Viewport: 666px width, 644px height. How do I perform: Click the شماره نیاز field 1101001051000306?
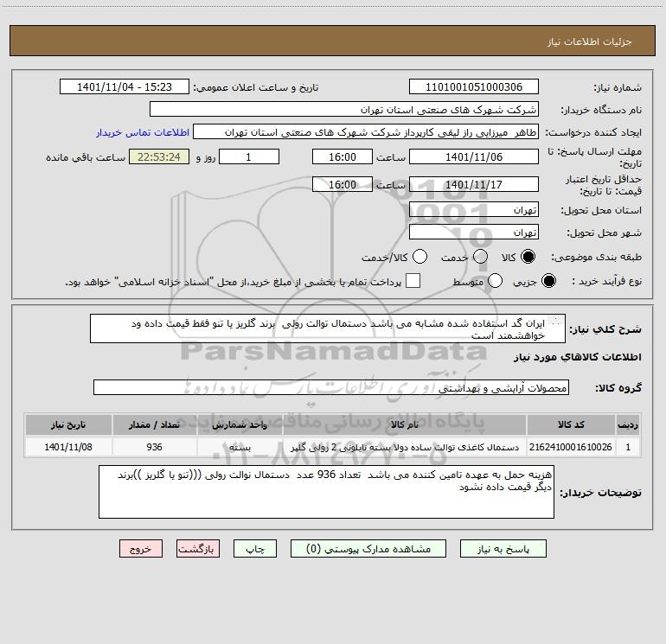coord(474,87)
